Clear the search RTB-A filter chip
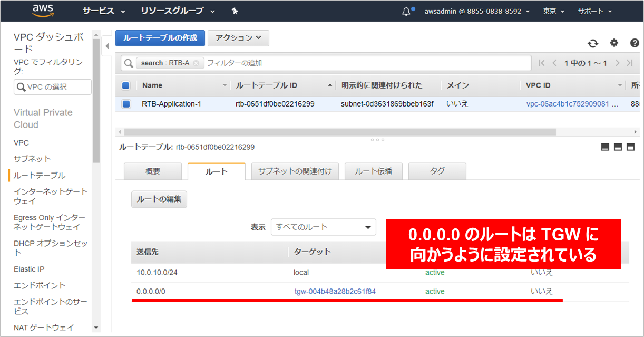The image size is (644, 337). click(x=196, y=63)
